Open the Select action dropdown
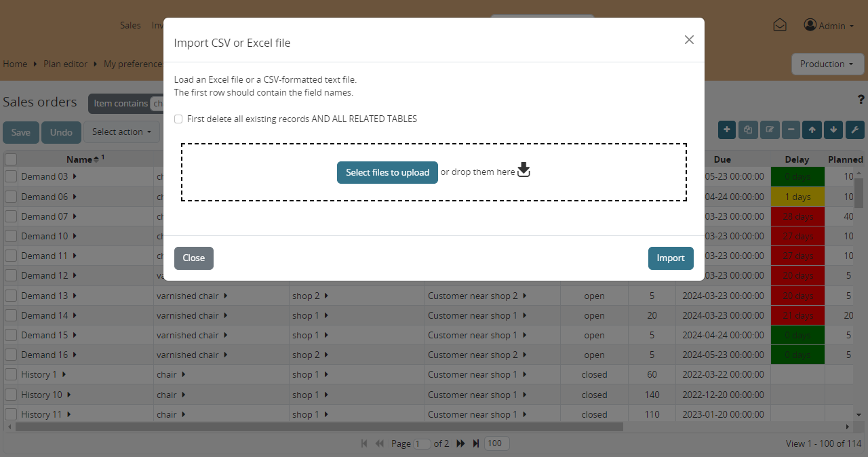The width and height of the screenshot is (868, 457). pos(122,132)
